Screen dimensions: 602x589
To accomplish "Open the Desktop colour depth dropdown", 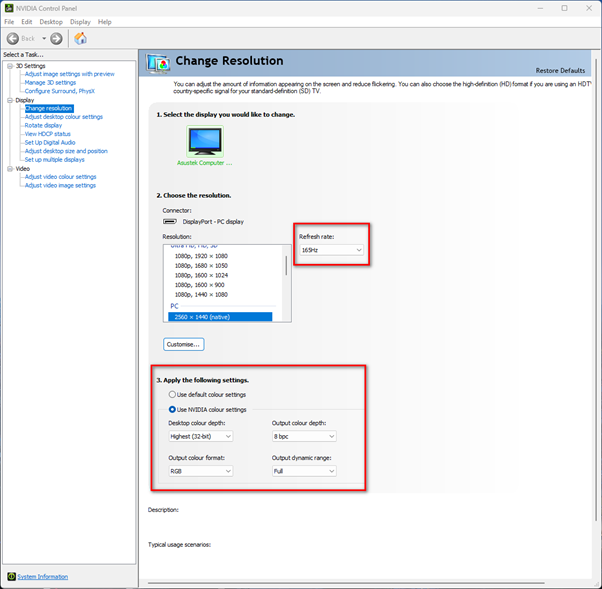I will 201,436.
